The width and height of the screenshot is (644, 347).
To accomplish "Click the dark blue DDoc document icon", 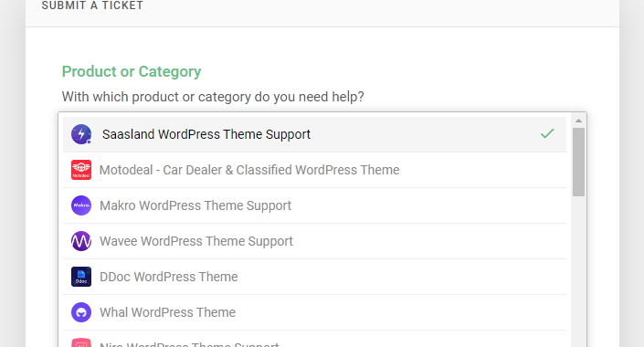I will (81, 277).
